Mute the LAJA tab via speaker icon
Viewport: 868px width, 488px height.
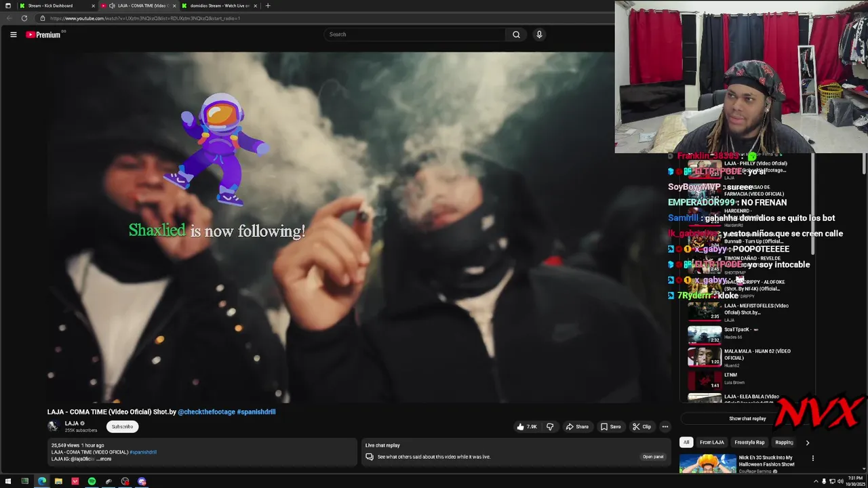[112, 5]
